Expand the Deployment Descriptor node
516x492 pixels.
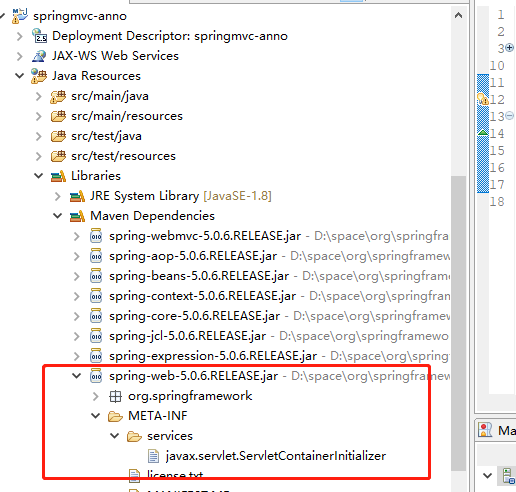click(20, 36)
